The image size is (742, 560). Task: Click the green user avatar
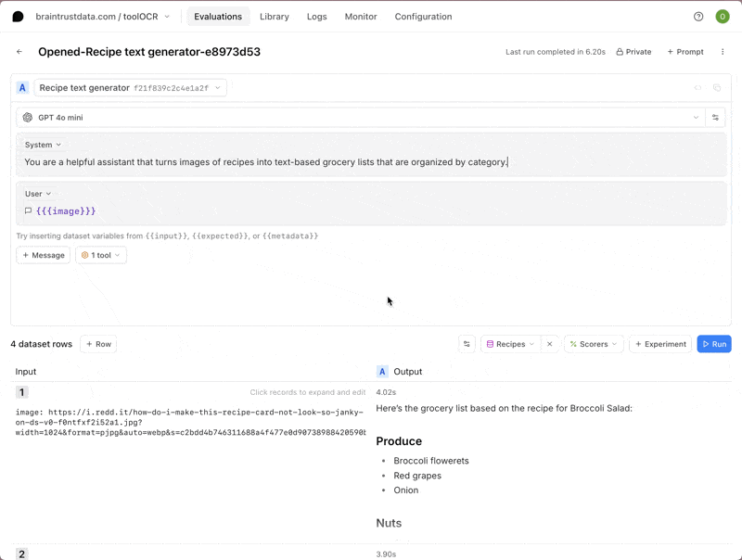pos(723,17)
